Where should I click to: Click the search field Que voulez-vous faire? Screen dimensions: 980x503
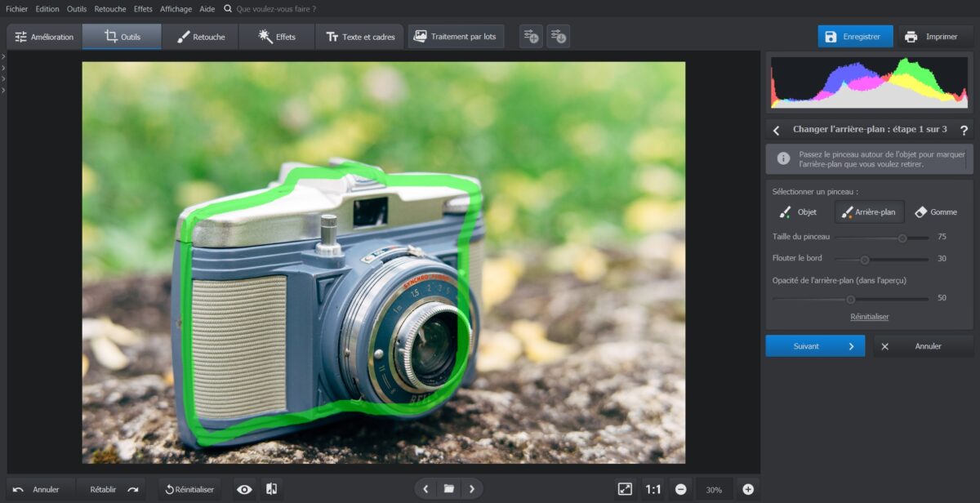coord(275,9)
